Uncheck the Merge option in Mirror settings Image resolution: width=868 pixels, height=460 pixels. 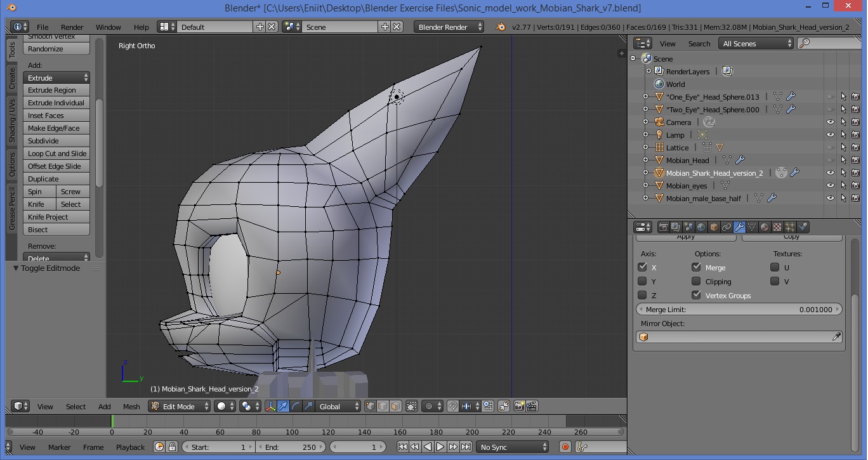click(696, 267)
